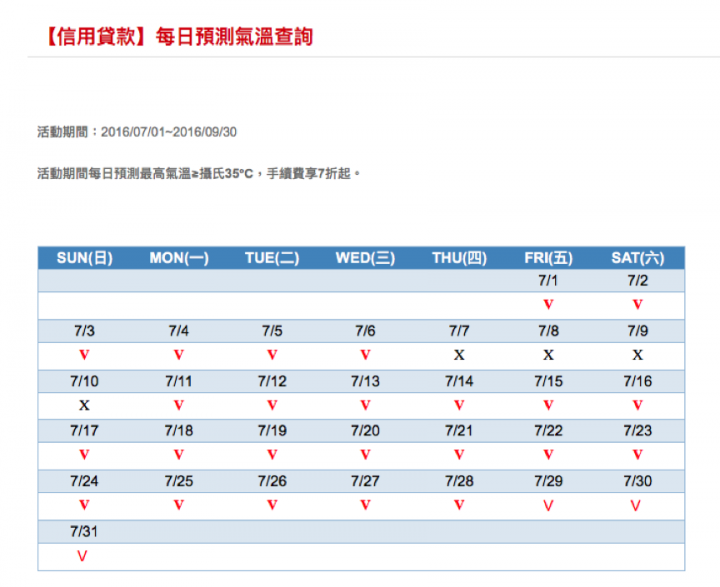Image resolution: width=720 pixels, height=587 pixels.
Task: Click the red V under 7/28
Action: (459, 505)
